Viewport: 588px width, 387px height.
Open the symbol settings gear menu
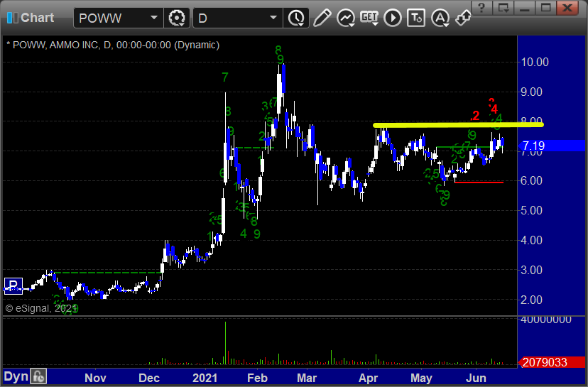pos(177,18)
